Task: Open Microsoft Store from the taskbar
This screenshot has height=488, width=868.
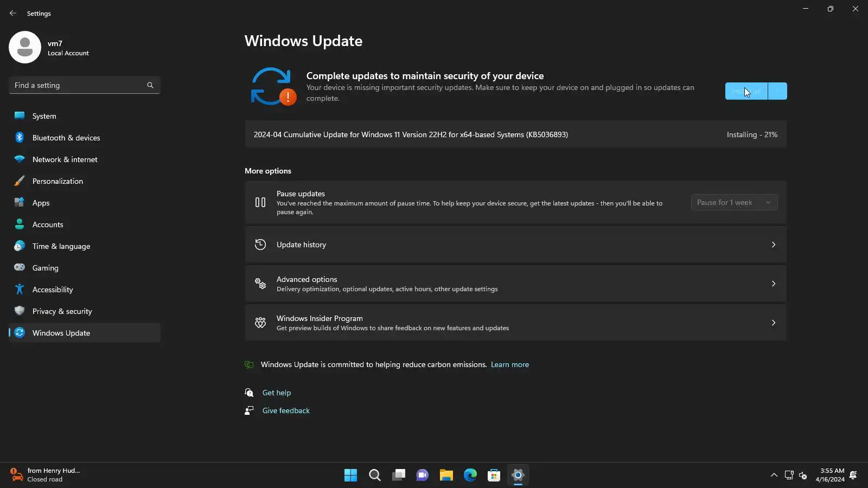Action: click(494, 476)
